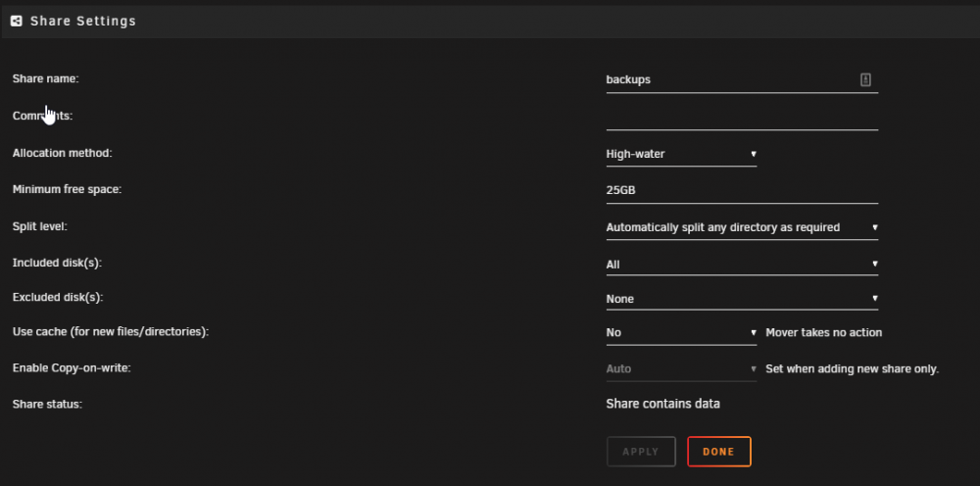This screenshot has width=980, height=486.
Task: Click the Included disk(s) label
Action: (57, 263)
